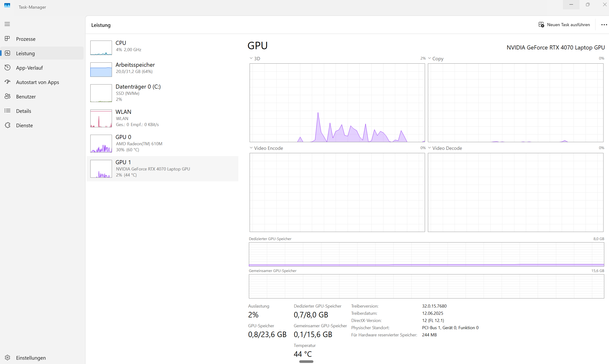
Task: Click Neuen Task ausführen button
Action: [564, 25]
